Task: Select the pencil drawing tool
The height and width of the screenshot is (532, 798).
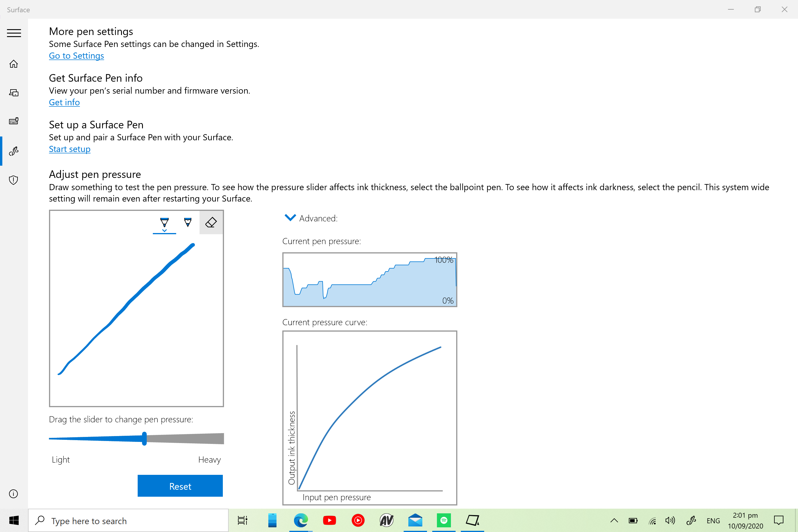Action: [188, 222]
